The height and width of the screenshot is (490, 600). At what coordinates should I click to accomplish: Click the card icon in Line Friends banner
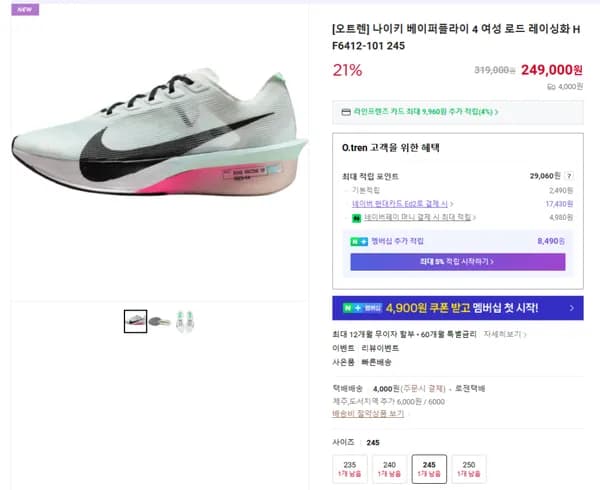[346, 113]
